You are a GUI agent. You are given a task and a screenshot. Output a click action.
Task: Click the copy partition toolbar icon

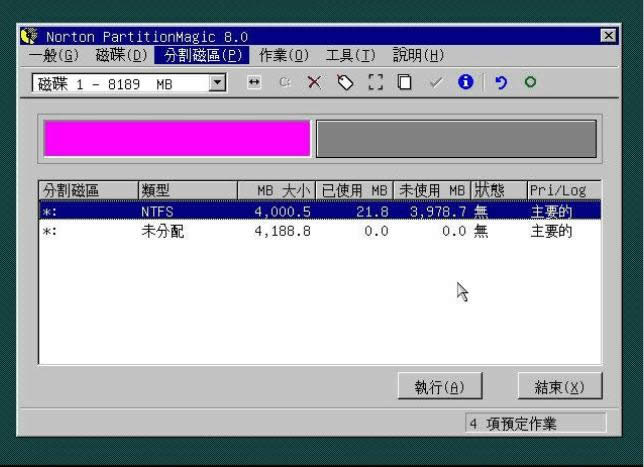[x=404, y=84]
